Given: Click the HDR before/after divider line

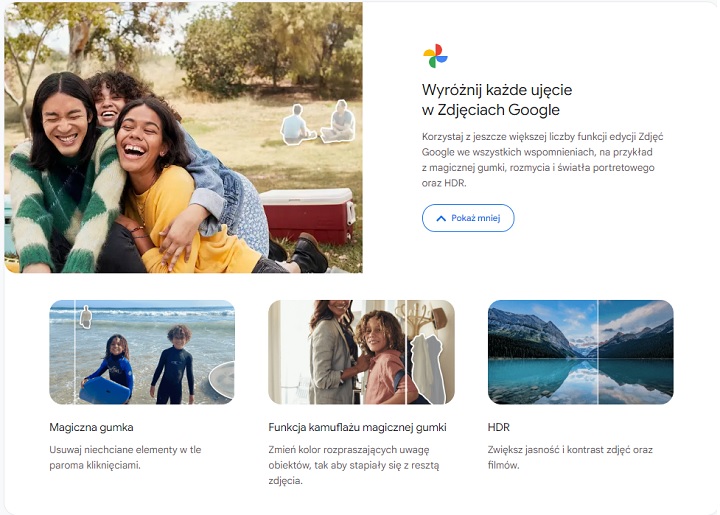Looking at the screenshot, I should [597, 352].
